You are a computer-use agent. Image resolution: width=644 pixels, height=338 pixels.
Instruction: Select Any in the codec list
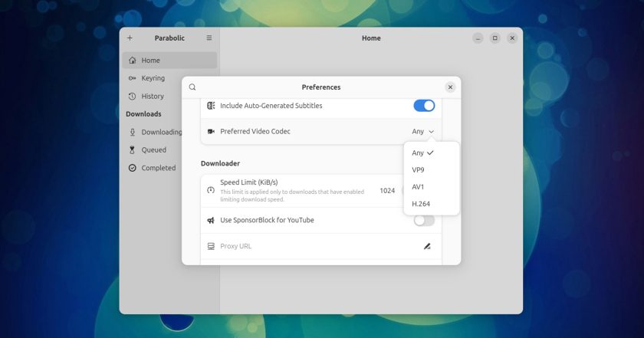click(431, 153)
